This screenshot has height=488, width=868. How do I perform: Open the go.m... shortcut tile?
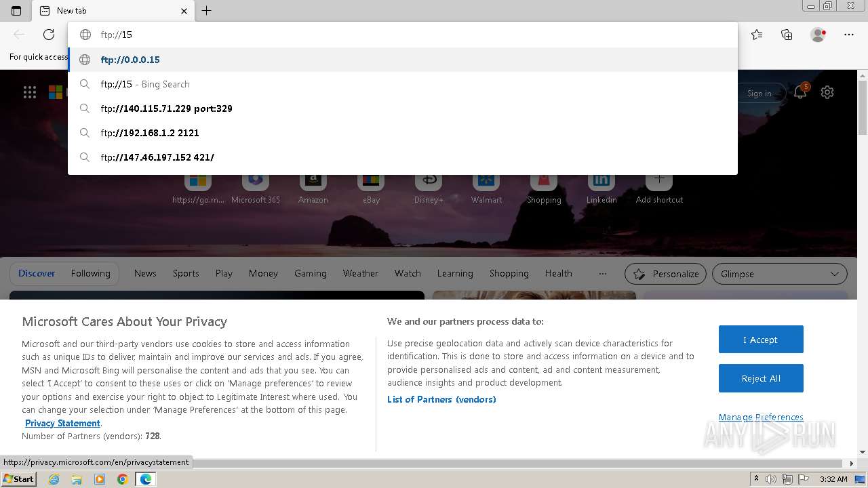tap(198, 188)
